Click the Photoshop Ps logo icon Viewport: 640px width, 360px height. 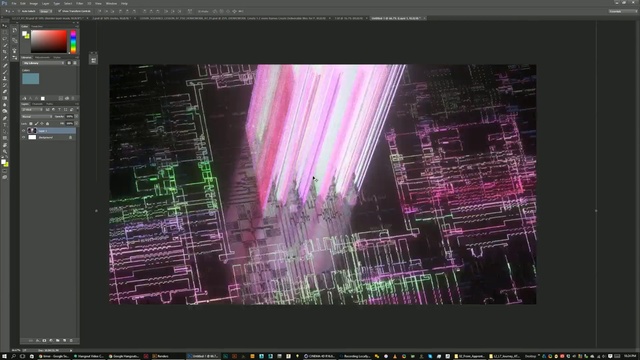(x=4, y=3)
